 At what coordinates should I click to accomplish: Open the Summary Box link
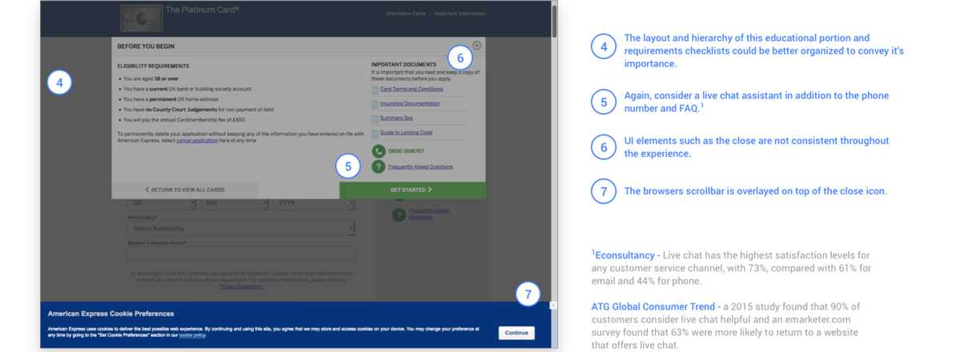396,118
